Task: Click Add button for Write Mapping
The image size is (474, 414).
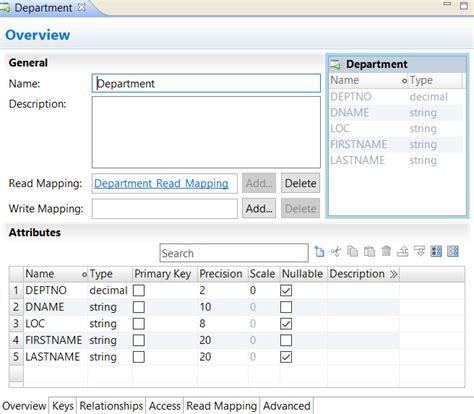Action: (x=259, y=209)
